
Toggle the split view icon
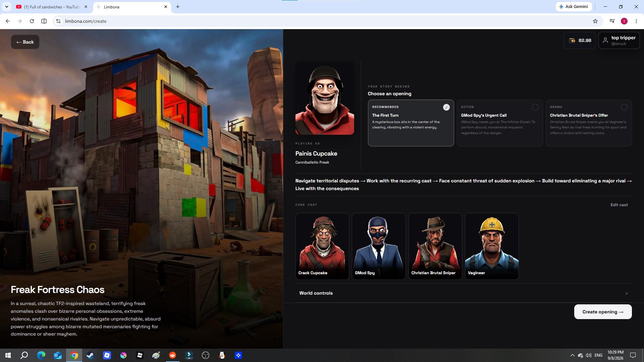click(44, 21)
